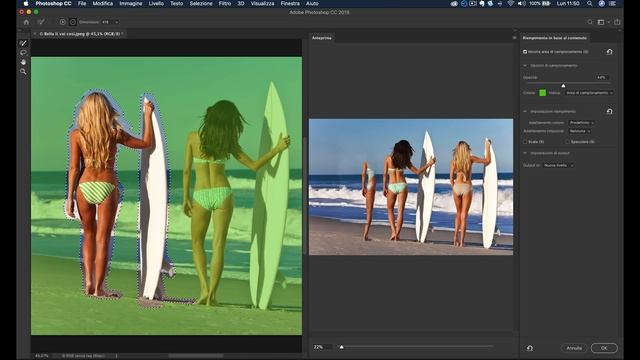Screen dimensions: 640x360
Task: Open the Modifica menu
Action: [103, 3]
